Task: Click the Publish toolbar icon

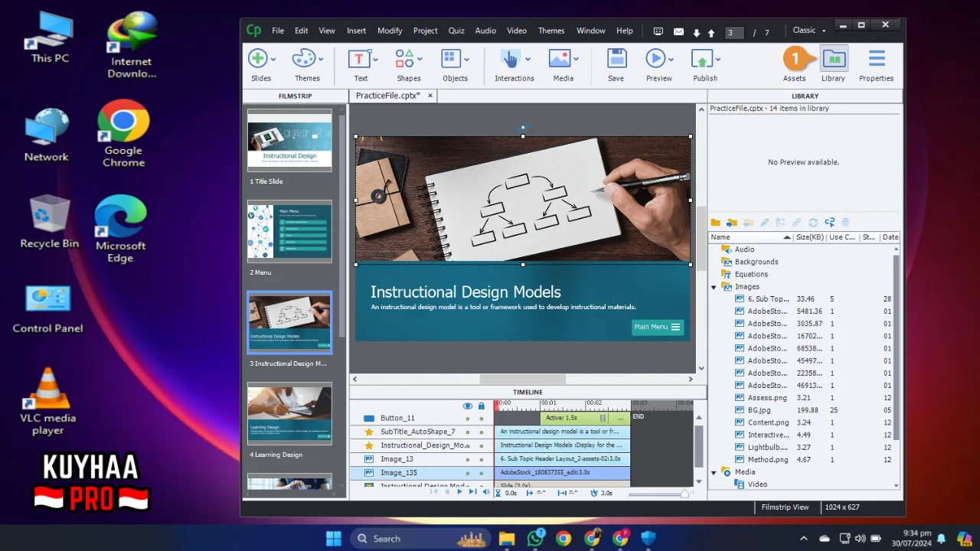Action: tap(701, 59)
